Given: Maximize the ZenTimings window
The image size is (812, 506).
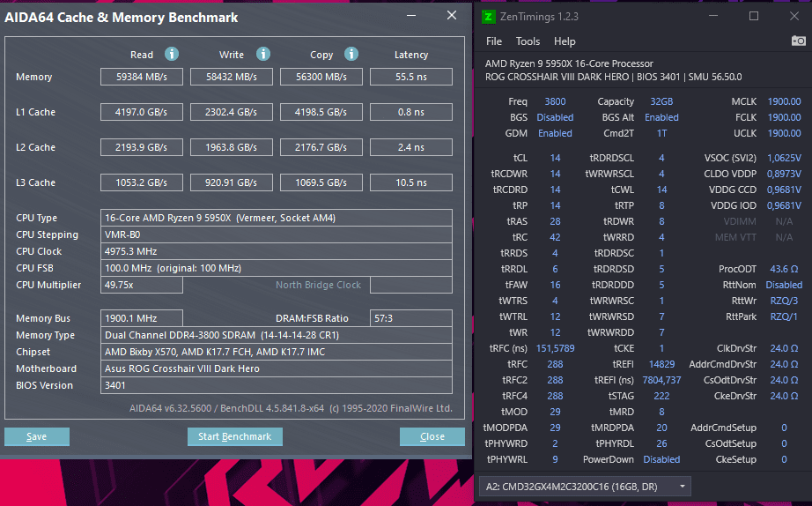Looking at the screenshot, I should pos(754,16).
